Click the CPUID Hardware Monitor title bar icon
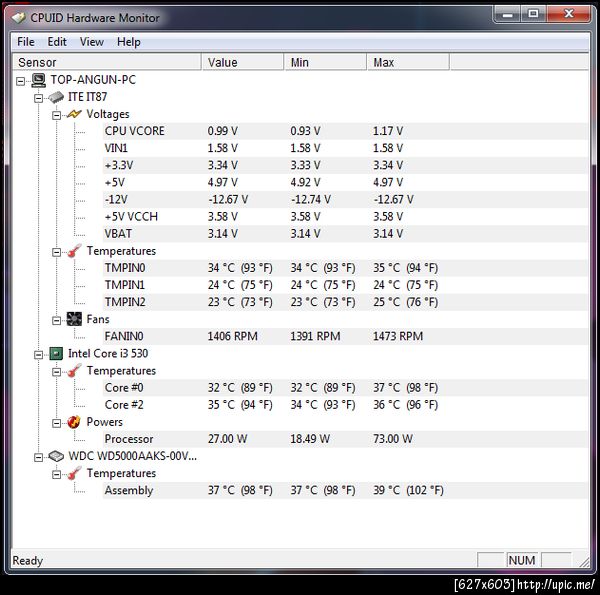The height and width of the screenshot is (595, 600). tap(18, 18)
